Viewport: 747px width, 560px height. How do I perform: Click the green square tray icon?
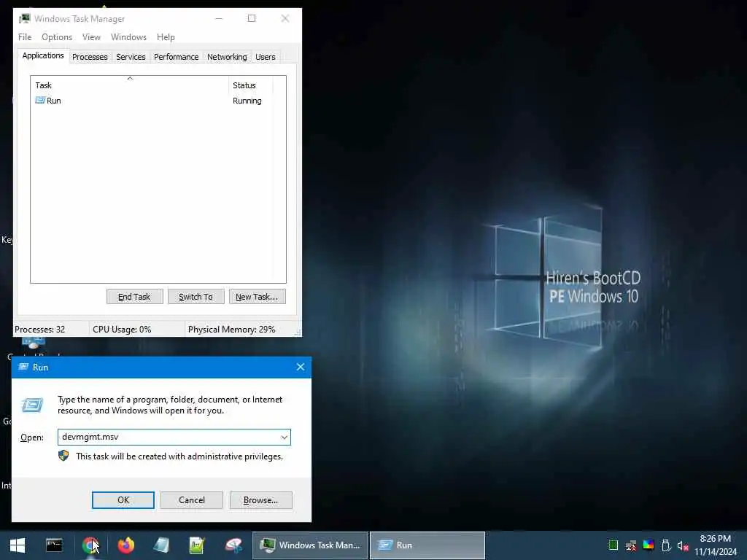point(613,545)
